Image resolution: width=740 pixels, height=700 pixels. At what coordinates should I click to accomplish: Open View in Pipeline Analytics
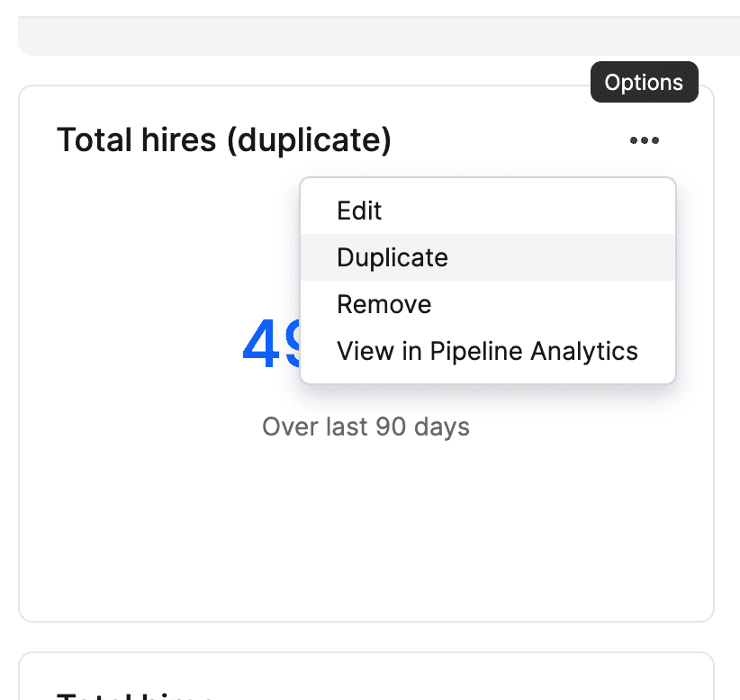click(x=487, y=351)
